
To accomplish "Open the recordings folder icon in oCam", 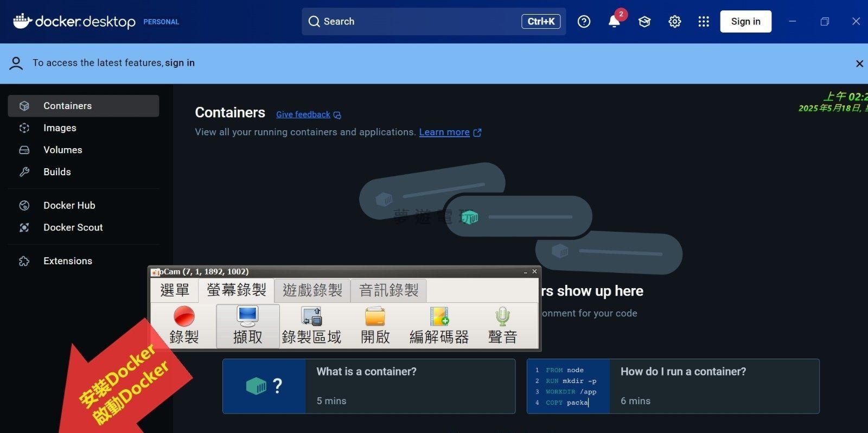I will (375, 317).
